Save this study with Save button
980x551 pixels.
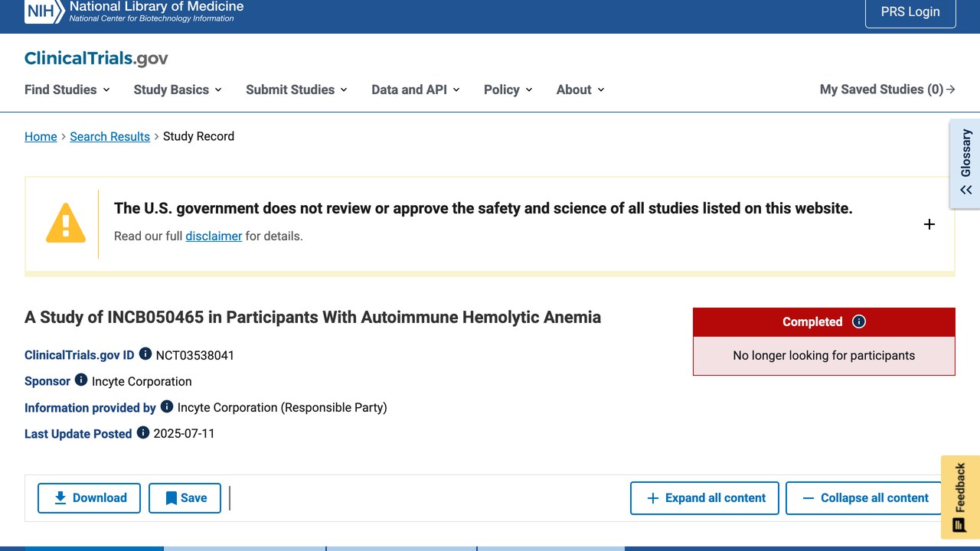pyautogui.click(x=185, y=498)
